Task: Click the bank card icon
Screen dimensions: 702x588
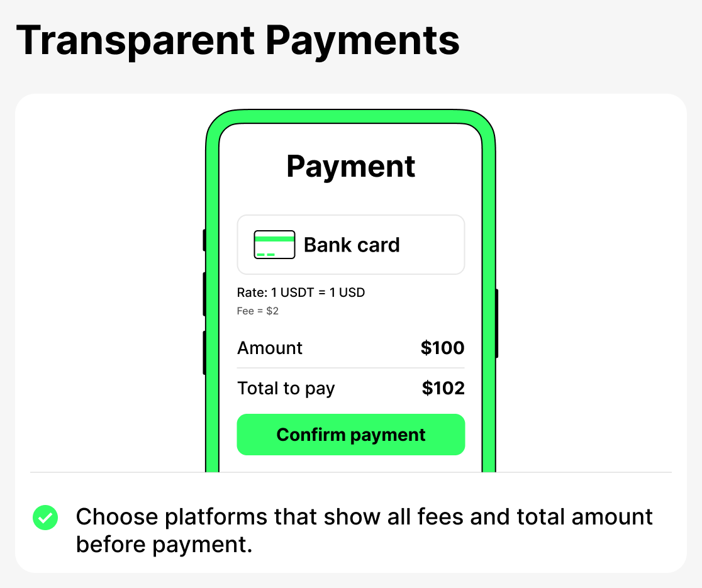Action: pyautogui.click(x=274, y=245)
